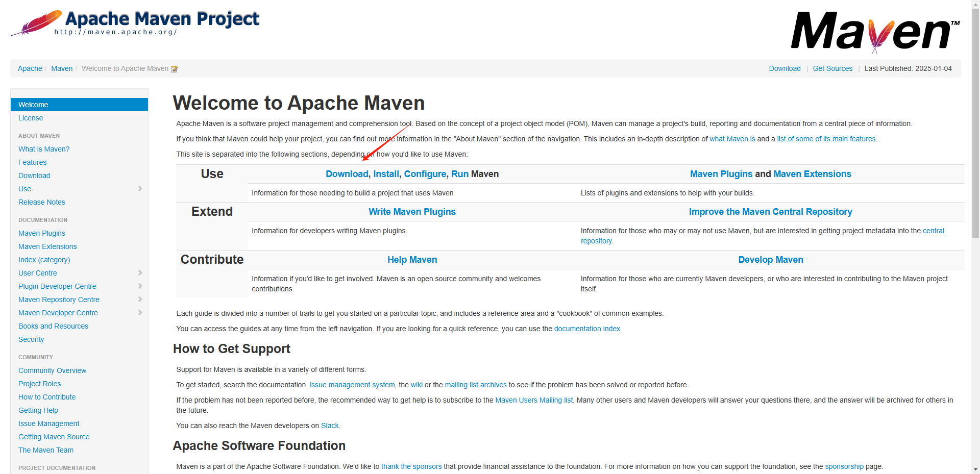Select the Welcome item in sidebar

[79, 105]
